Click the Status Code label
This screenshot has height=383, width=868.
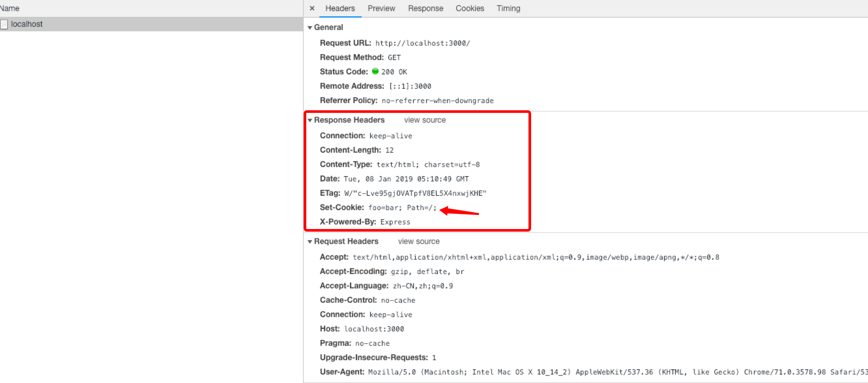coord(344,72)
